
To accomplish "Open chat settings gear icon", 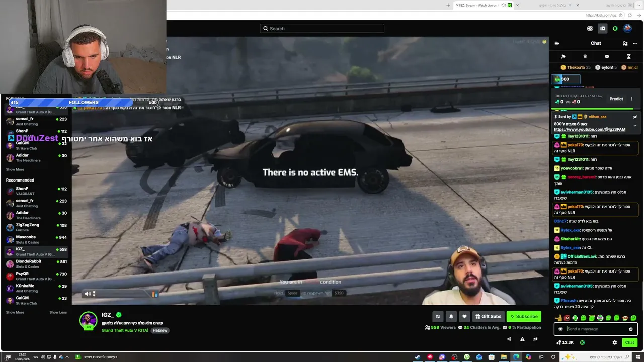I will pos(614,342).
